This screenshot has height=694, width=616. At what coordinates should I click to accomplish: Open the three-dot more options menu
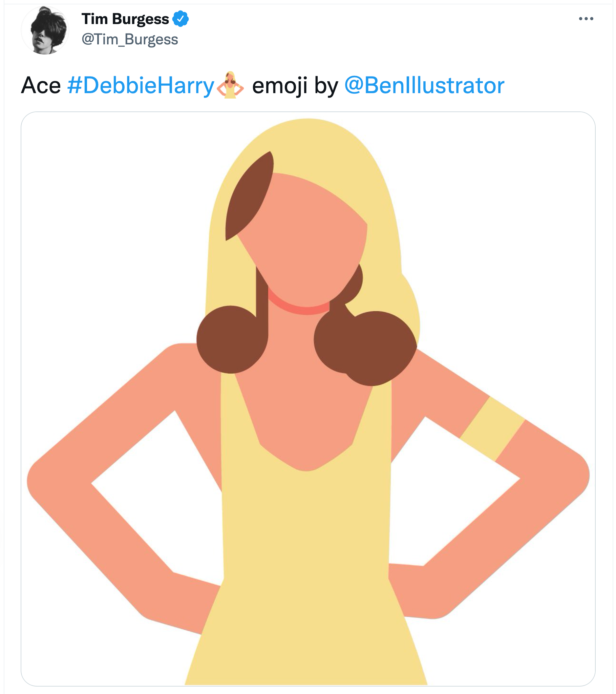click(586, 19)
